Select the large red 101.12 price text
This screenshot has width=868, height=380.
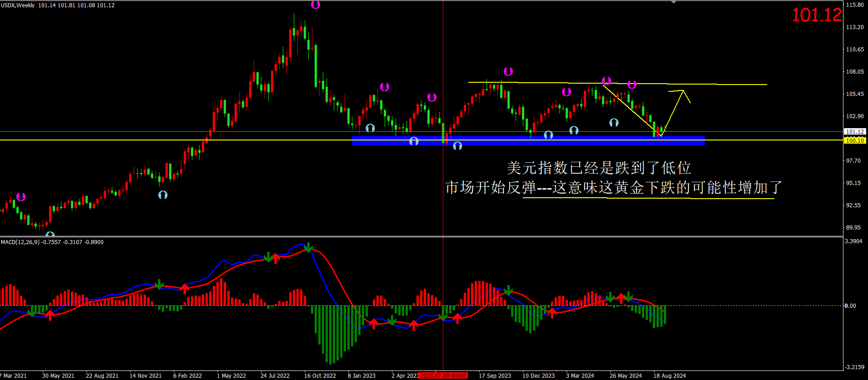click(817, 15)
